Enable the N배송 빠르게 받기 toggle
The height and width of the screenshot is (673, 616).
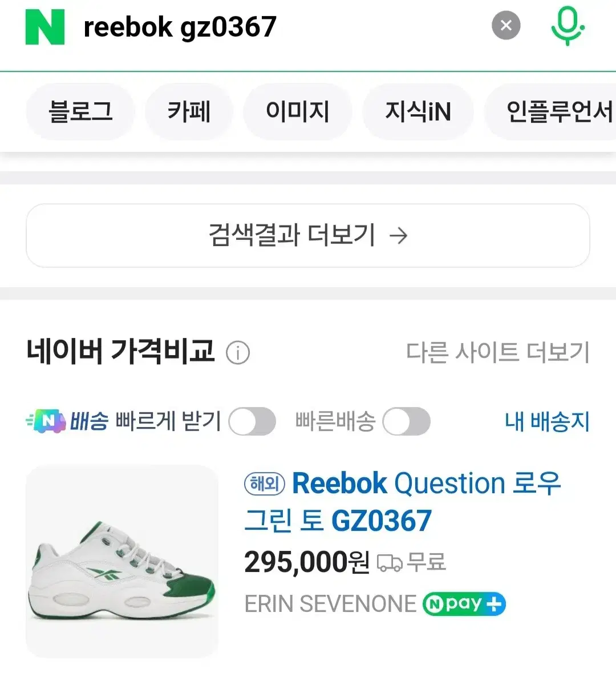coord(252,422)
